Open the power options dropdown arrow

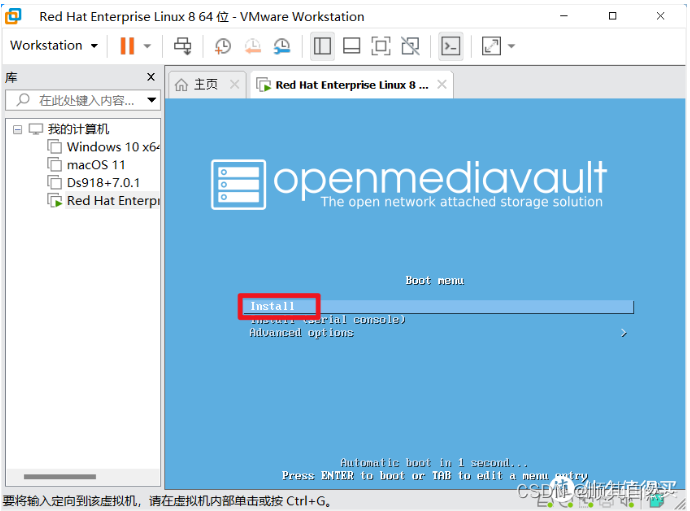click(x=147, y=46)
